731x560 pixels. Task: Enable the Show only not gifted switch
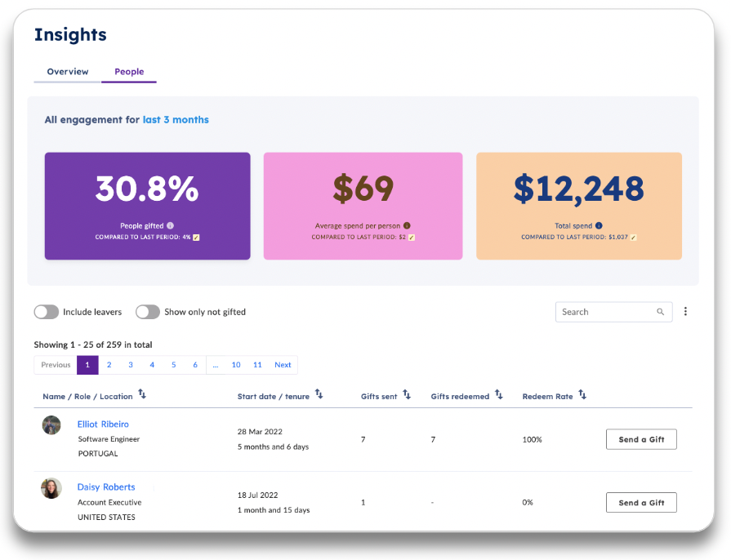tap(148, 312)
